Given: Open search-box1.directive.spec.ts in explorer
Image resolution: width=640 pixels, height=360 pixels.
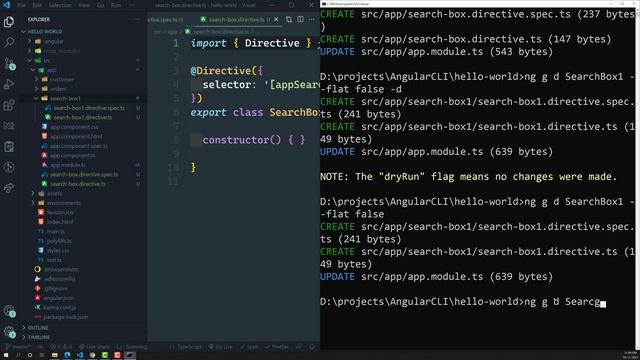Looking at the screenshot, I should coord(89,108).
